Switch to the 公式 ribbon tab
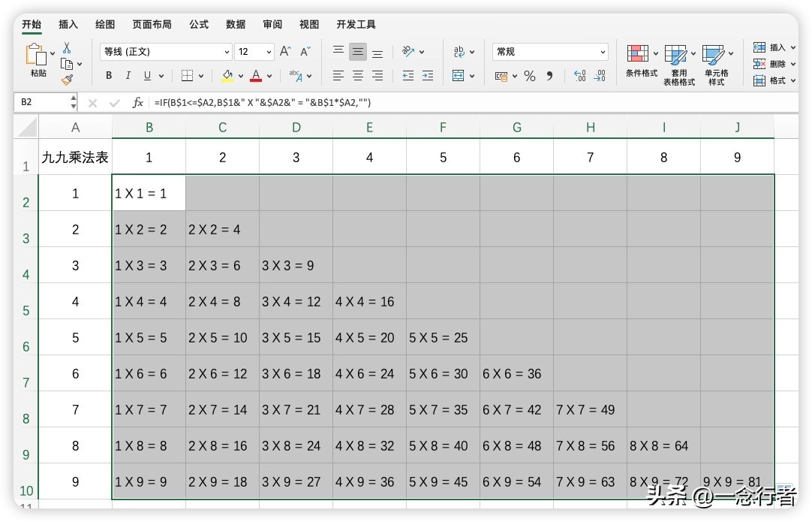 [x=199, y=25]
